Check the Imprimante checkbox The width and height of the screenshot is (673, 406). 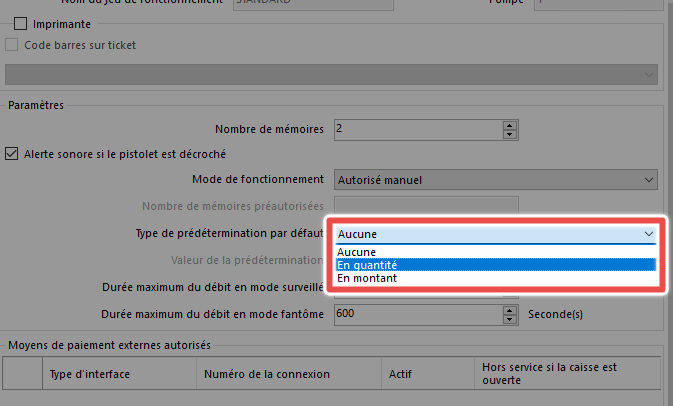[21, 23]
